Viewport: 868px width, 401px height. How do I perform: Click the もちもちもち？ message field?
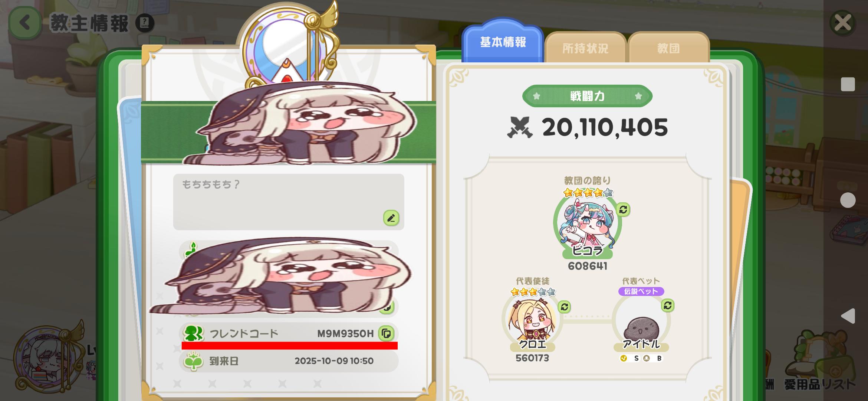tap(289, 202)
